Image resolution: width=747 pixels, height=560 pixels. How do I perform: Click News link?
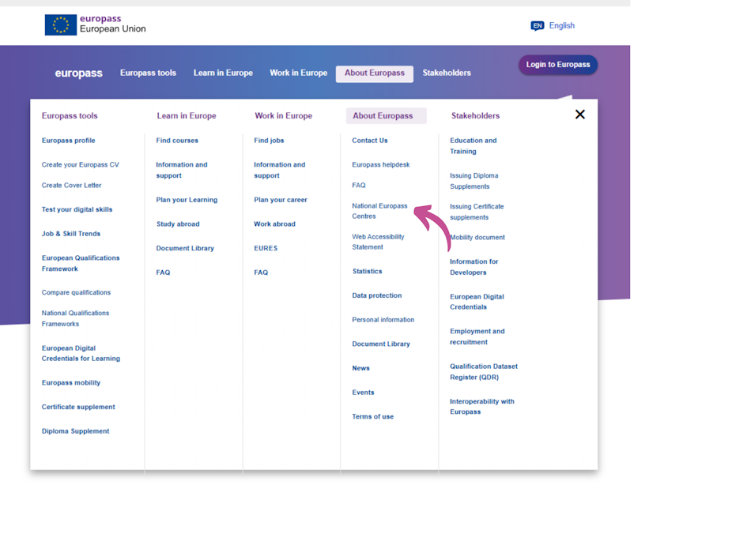pyautogui.click(x=360, y=369)
